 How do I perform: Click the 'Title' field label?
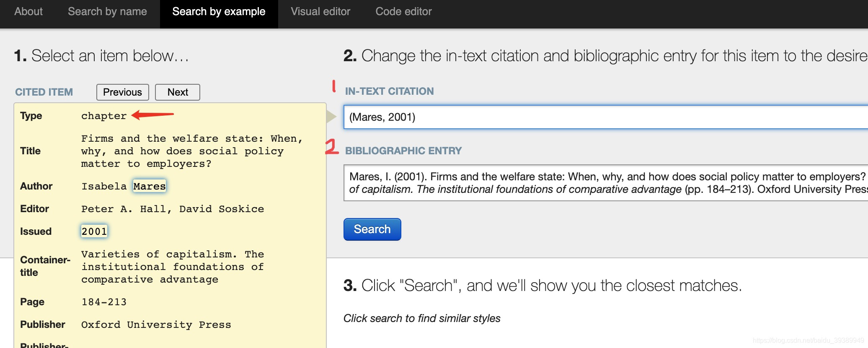click(30, 151)
